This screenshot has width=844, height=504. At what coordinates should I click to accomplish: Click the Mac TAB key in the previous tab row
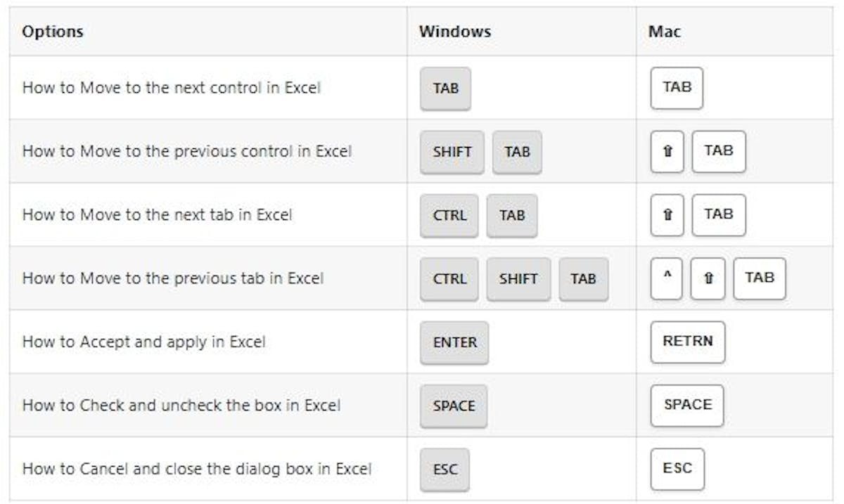pyautogui.click(x=759, y=278)
